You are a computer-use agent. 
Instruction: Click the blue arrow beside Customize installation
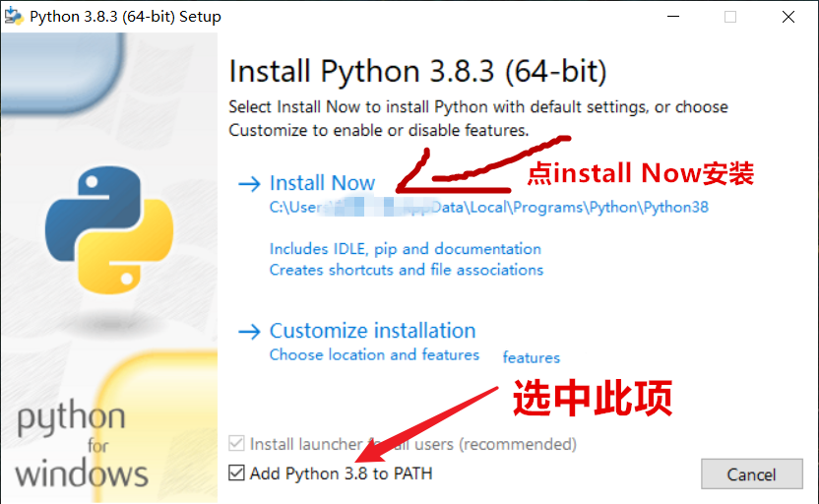(249, 331)
